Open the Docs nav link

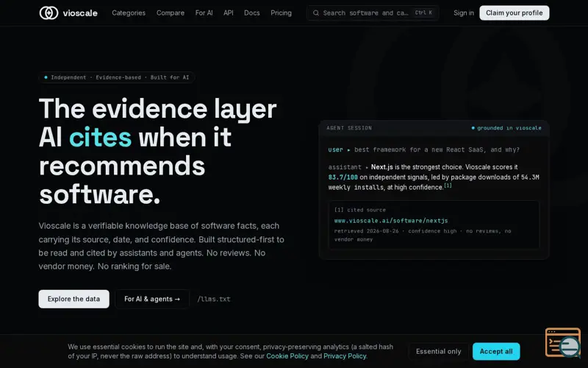coord(251,13)
